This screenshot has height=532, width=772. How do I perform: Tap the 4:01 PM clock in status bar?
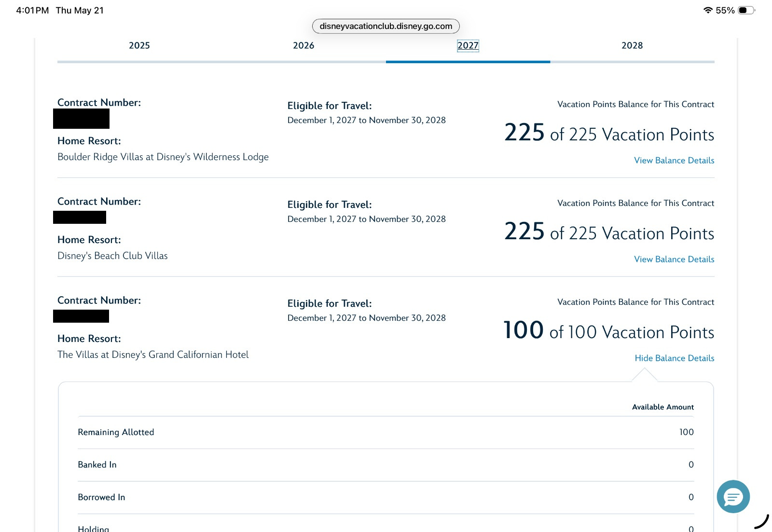point(32,10)
